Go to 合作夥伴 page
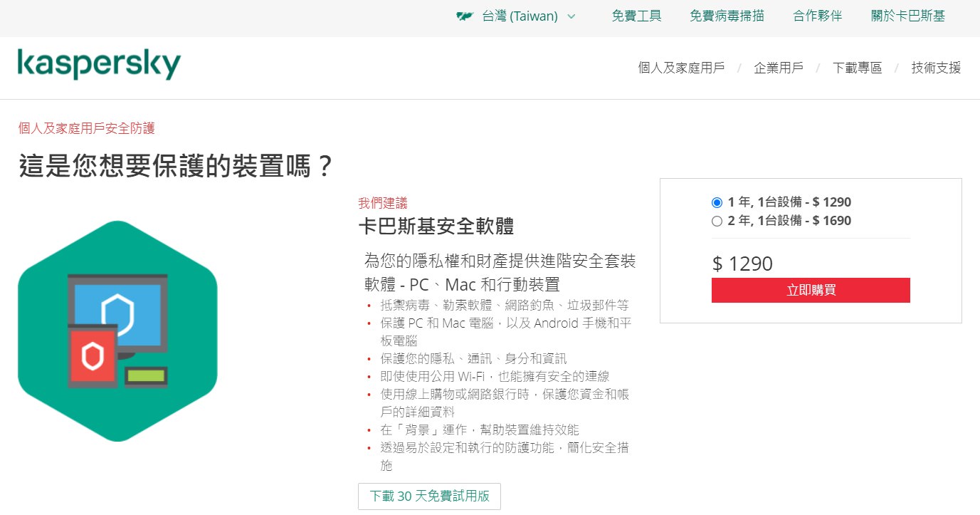This screenshot has height=515, width=980. point(818,16)
